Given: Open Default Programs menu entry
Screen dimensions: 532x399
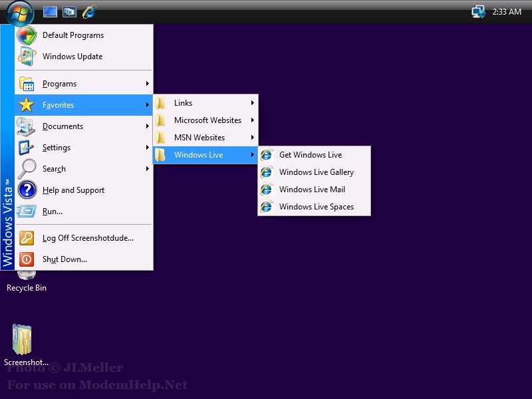Looking at the screenshot, I should click(x=73, y=35).
